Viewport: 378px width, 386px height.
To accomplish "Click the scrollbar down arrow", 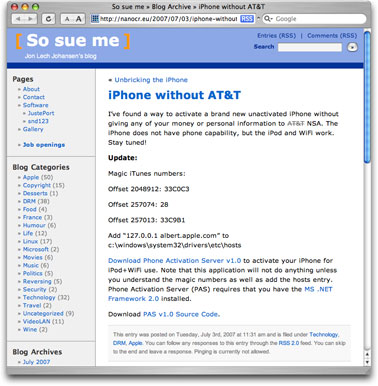I will [367, 362].
